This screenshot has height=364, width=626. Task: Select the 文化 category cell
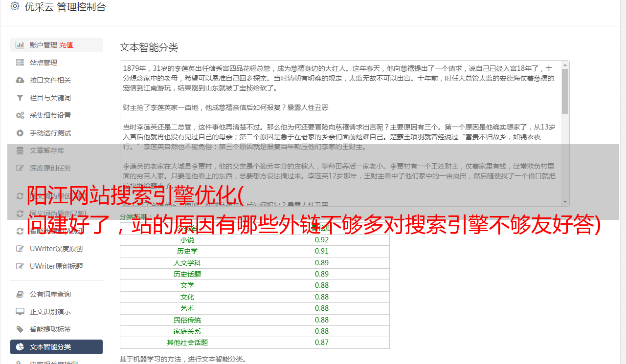pos(187,297)
